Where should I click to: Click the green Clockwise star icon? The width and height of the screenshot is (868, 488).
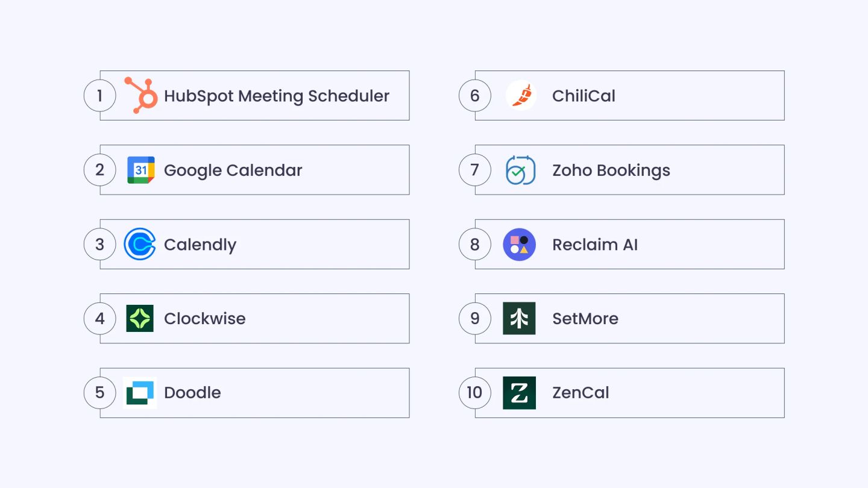point(140,318)
